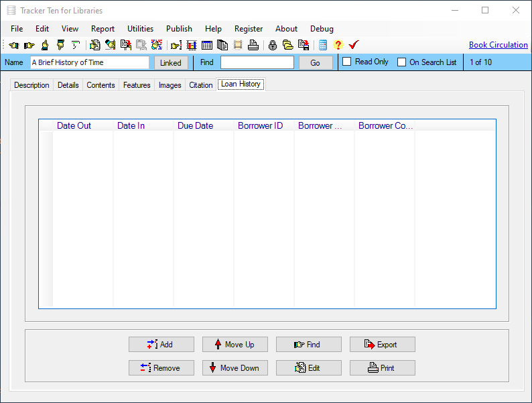Jump to first record with upward hand icon
The height and width of the screenshot is (403, 532).
coord(45,45)
